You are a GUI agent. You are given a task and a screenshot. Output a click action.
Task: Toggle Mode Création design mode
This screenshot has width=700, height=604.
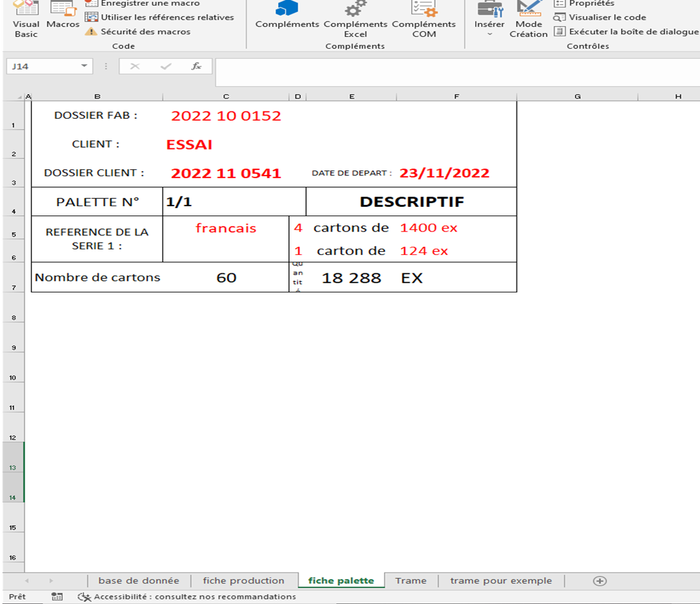coord(528,18)
